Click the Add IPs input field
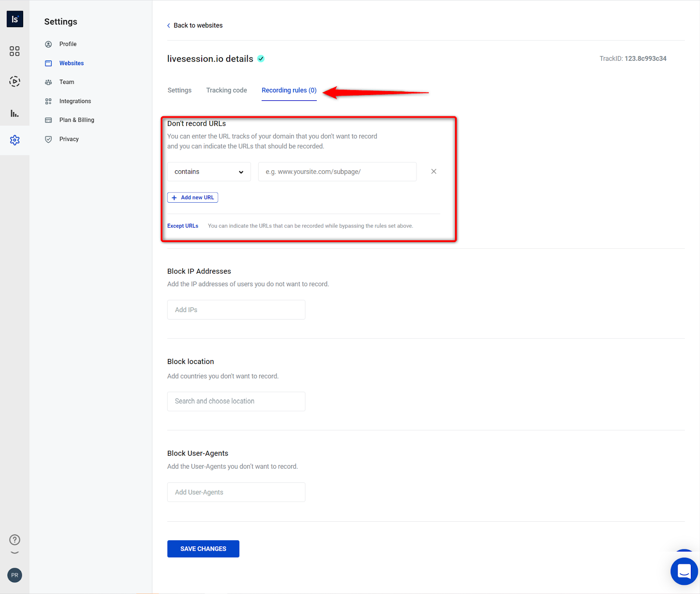The width and height of the screenshot is (700, 594). [x=236, y=309]
